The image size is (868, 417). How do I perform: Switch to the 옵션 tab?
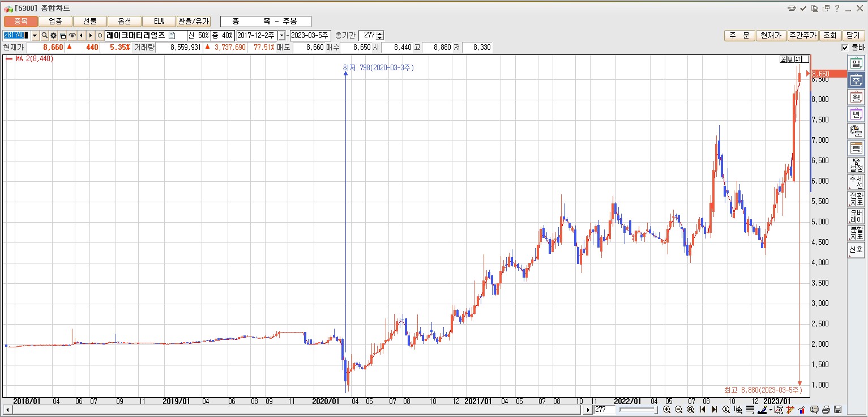[x=125, y=22]
